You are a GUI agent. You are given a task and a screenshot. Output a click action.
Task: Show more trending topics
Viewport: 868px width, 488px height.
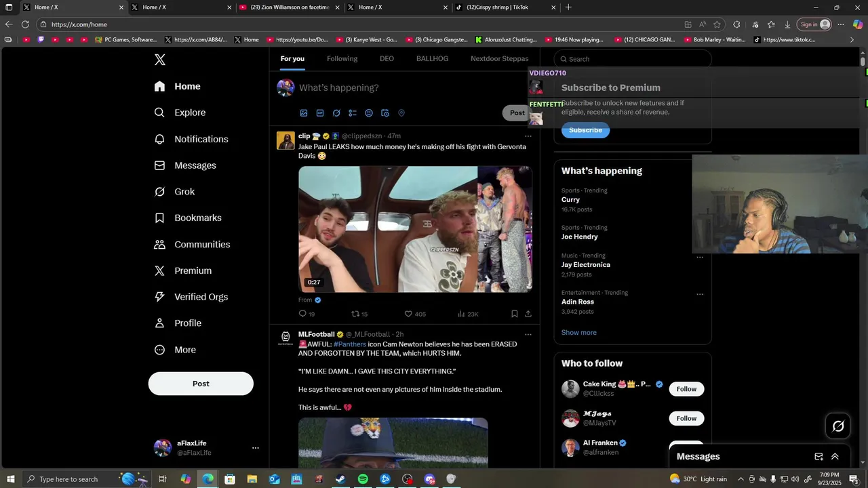(x=579, y=333)
